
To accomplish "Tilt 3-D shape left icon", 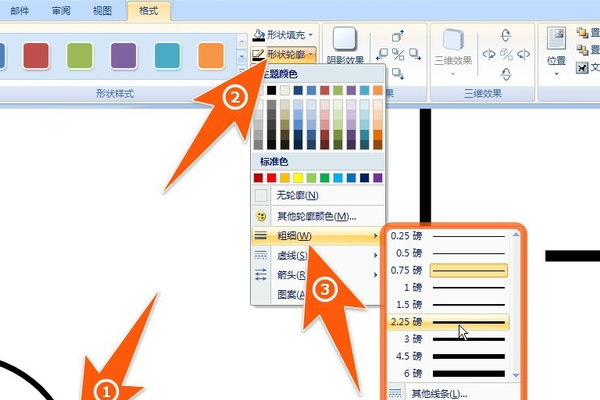I will (489, 54).
